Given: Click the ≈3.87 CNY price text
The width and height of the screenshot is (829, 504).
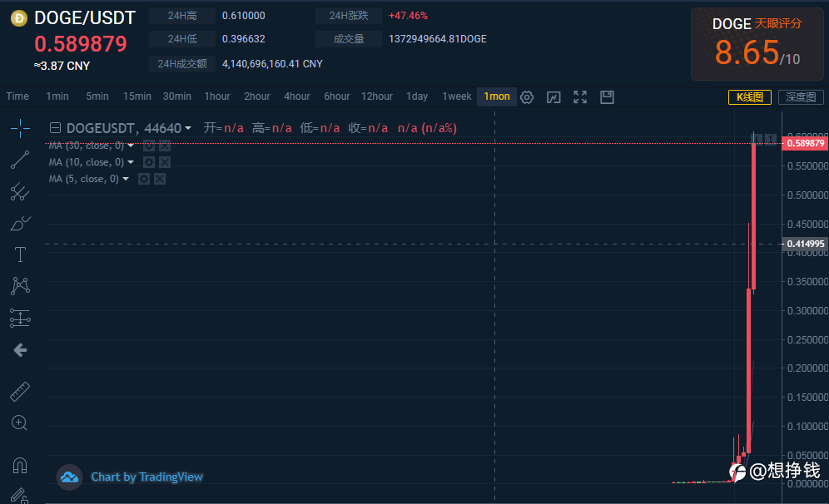Looking at the screenshot, I should 62,66.
